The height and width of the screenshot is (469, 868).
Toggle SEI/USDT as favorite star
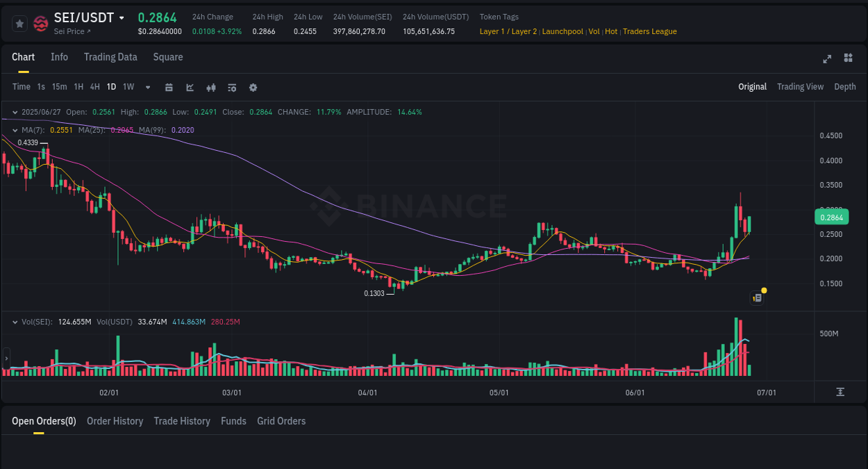[20, 23]
